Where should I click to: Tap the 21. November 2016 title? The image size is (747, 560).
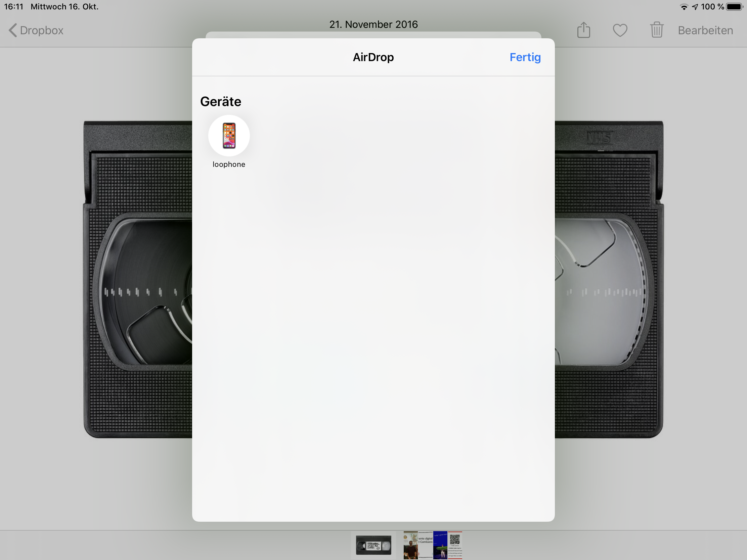click(373, 24)
